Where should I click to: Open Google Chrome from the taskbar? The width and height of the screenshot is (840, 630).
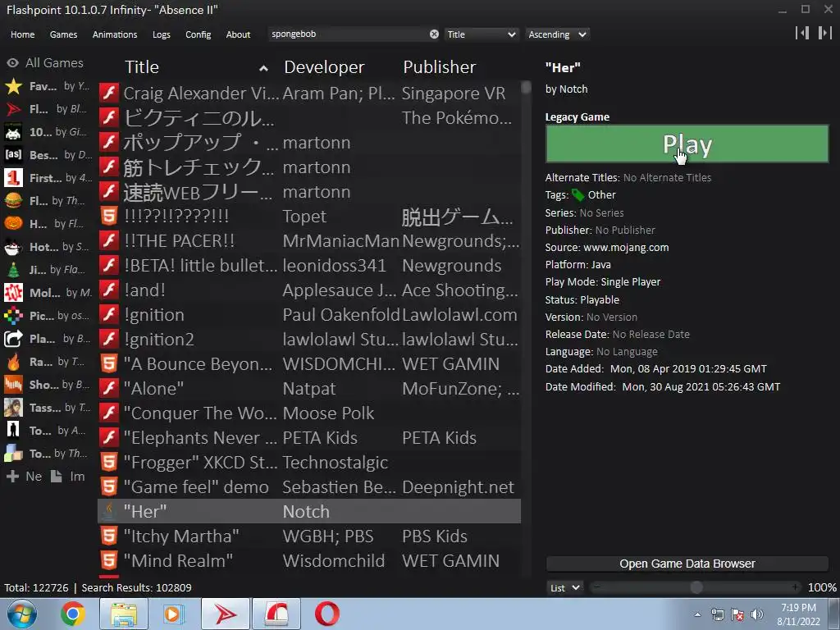tap(73, 614)
